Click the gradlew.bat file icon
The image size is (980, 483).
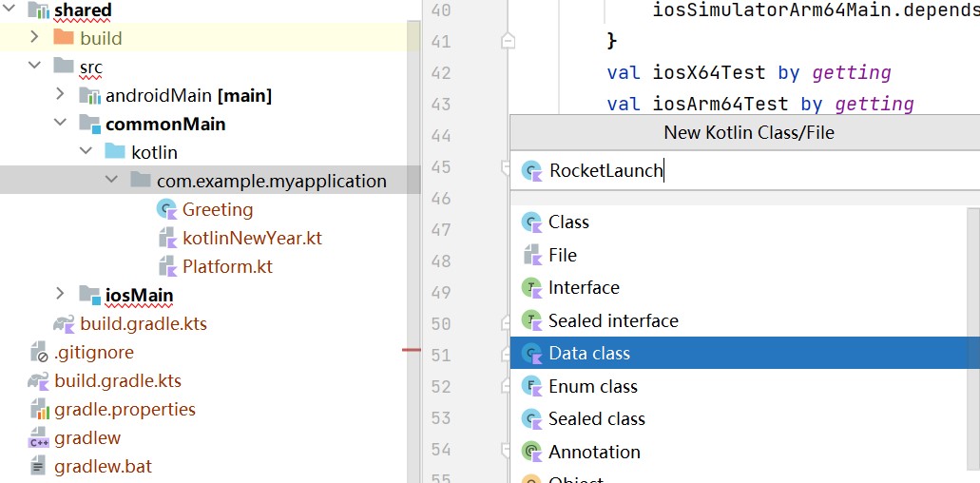pos(39,466)
